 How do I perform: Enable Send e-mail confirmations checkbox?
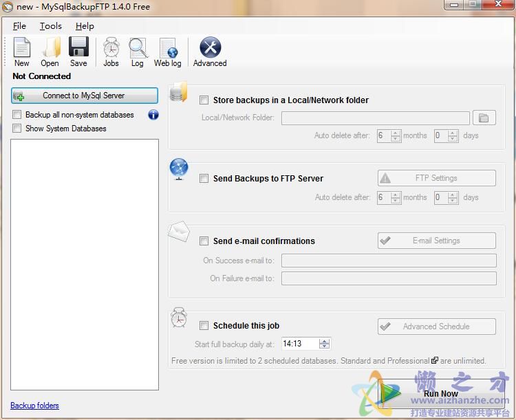204,241
